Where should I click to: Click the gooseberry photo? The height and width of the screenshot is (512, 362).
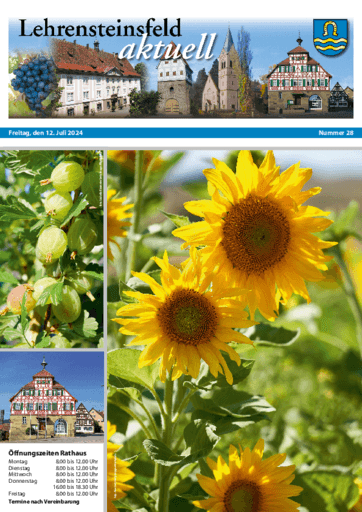52,249
